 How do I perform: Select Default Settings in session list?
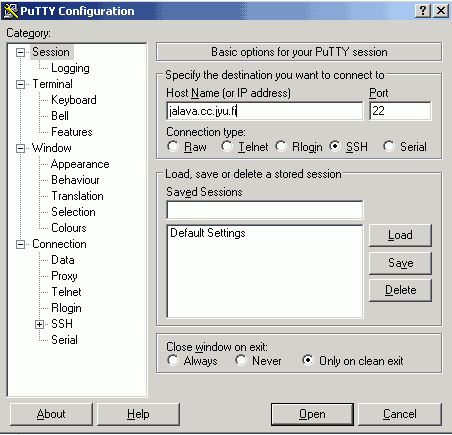coord(208,233)
